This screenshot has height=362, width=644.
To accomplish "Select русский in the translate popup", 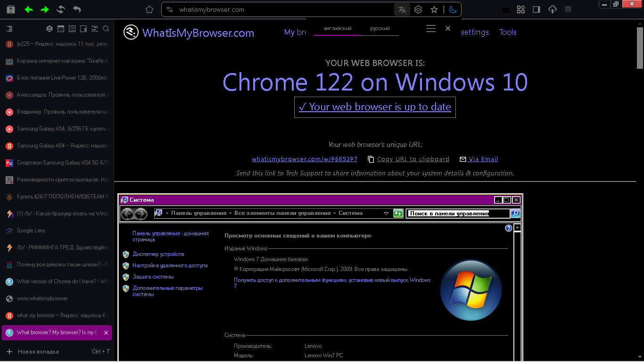I will coord(380,28).
